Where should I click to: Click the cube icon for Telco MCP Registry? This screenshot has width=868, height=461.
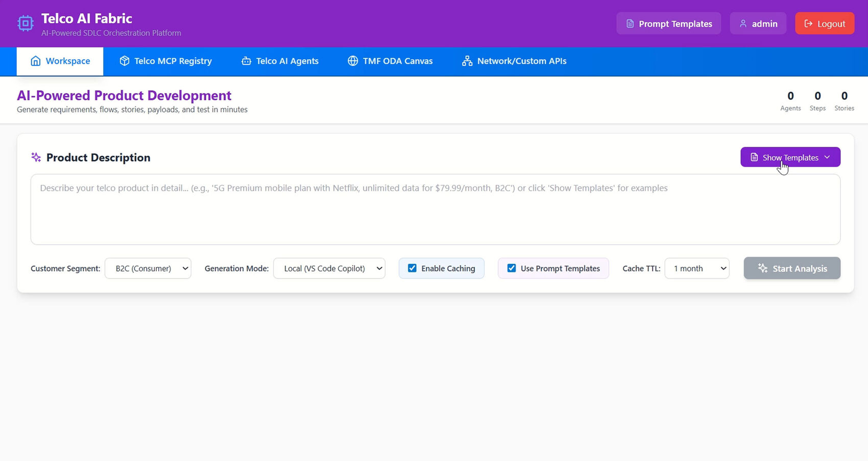tap(124, 61)
